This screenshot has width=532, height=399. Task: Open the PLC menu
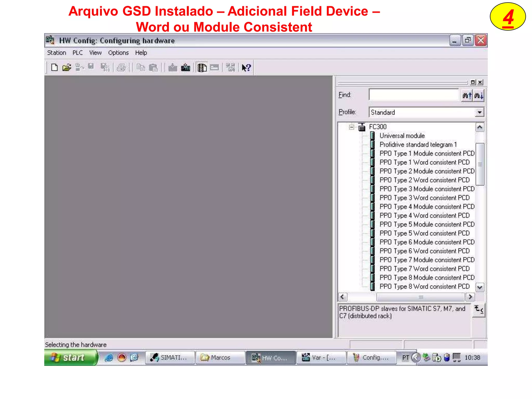coord(77,53)
